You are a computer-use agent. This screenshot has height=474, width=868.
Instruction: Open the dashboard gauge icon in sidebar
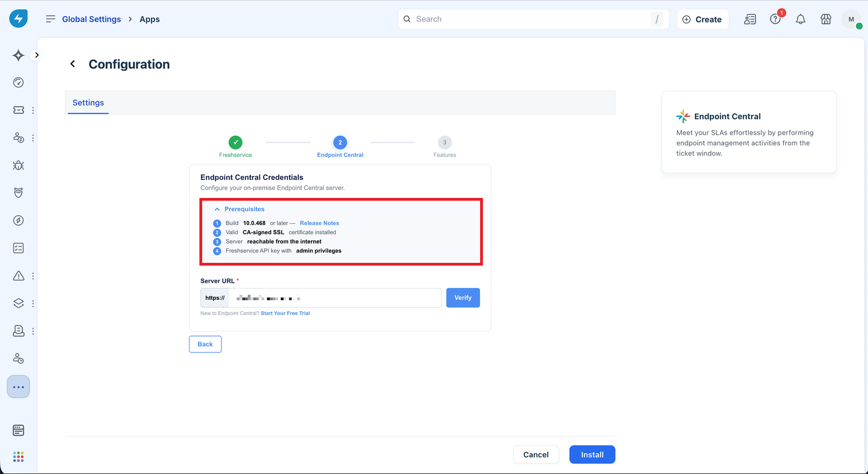click(x=18, y=82)
